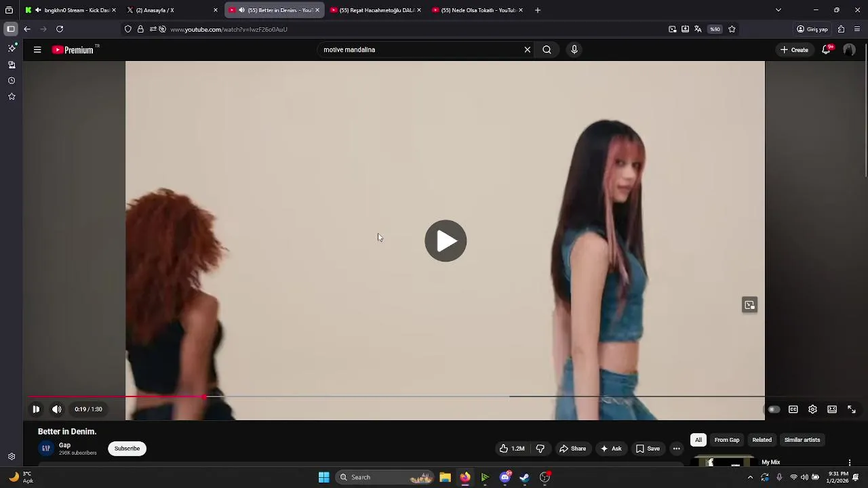Subscribe to the Gap channel

127,448
